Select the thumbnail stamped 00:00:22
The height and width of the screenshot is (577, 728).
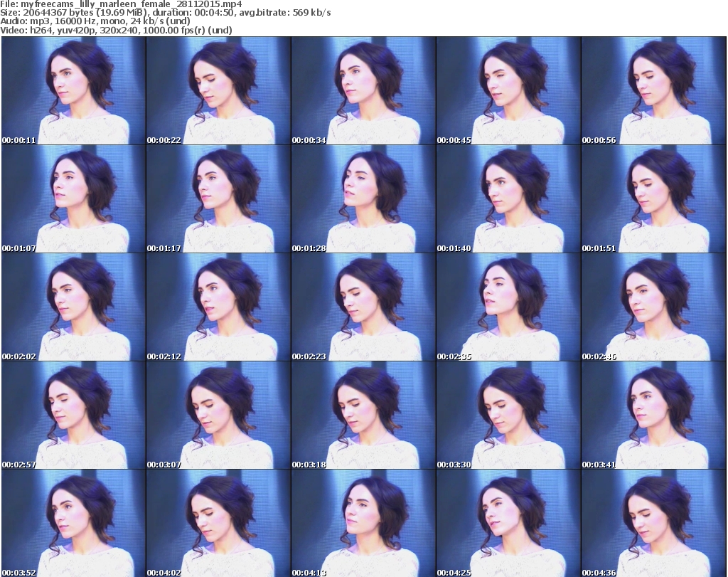pyautogui.click(x=219, y=90)
